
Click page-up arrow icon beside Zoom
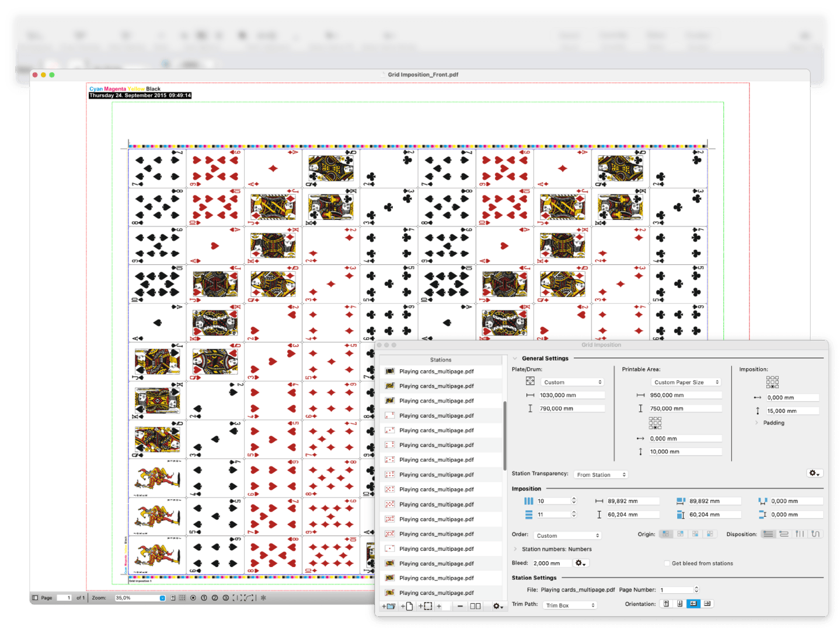(x=173, y=598)
